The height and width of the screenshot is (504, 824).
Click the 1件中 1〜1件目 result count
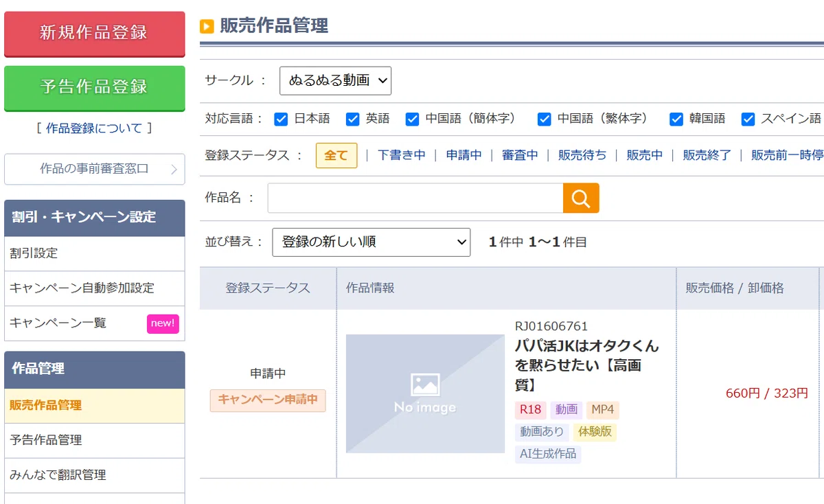pos(538,242)
